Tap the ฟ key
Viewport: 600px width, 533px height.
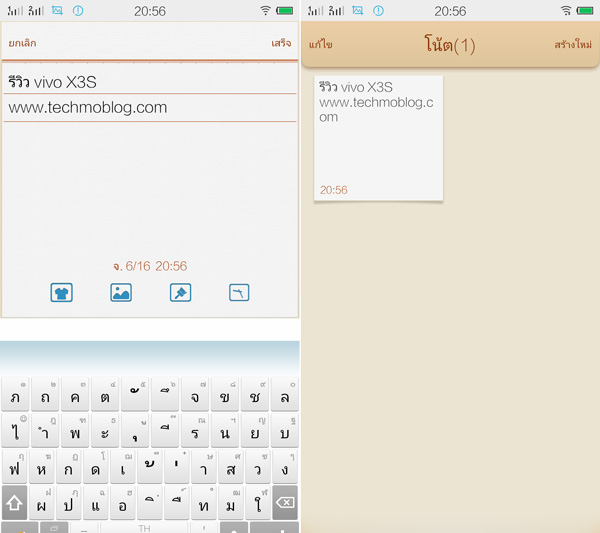15,466
